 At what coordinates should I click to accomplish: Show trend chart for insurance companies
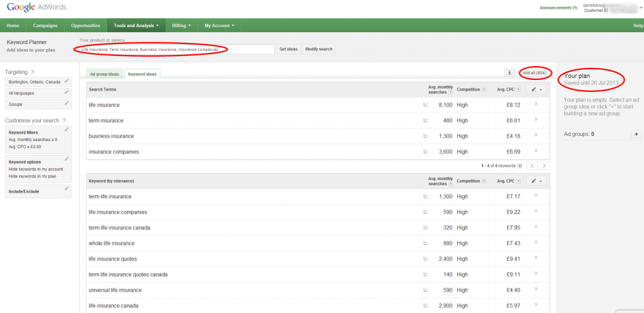[426, 152]
